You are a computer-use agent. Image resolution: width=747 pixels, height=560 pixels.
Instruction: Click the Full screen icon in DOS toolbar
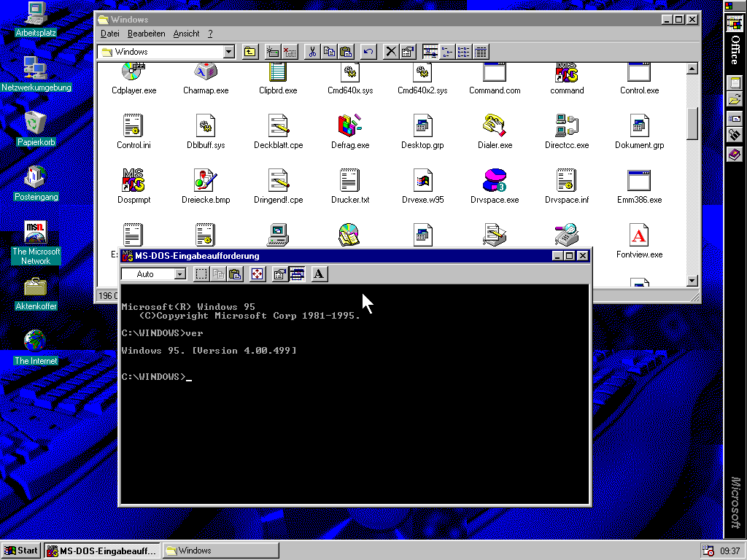(x=257, y=274)
